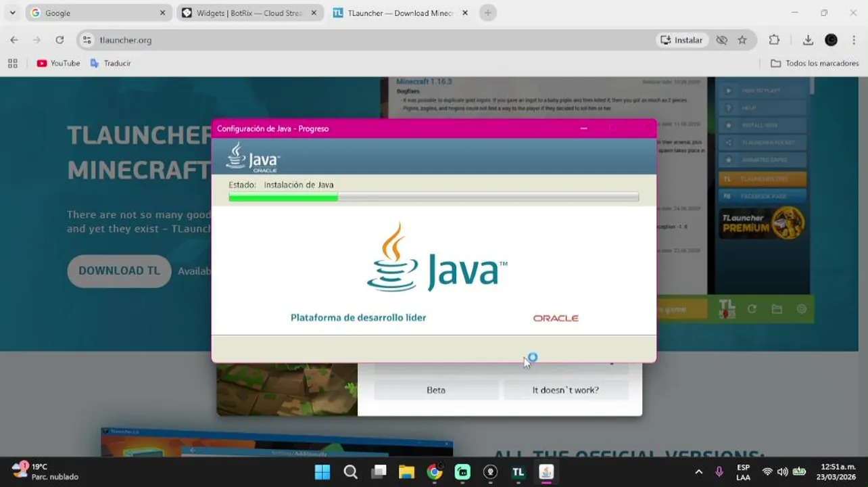This screenshot has height=487, width=868.
Task: Open the Chrome downloads icon
Action: pyautogui.click(x=808, y=40)
